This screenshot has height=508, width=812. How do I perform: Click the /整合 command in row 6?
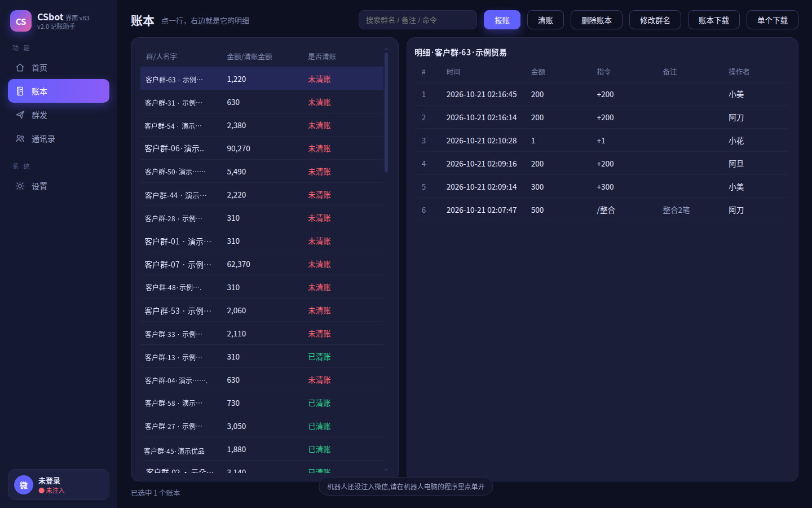pos(606,210)
